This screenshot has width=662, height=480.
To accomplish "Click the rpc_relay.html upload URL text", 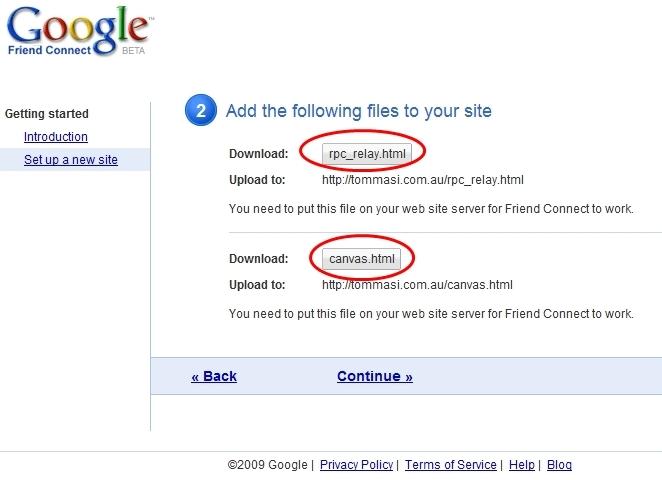I will pos(422,180).
